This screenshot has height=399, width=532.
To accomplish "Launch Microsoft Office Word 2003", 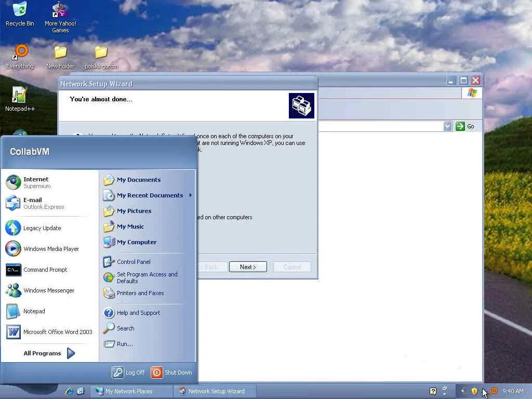I will point(49,332).
